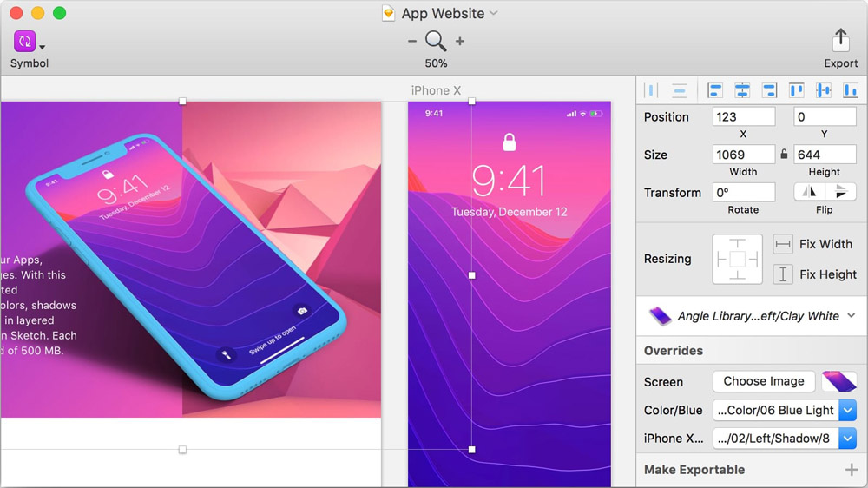Viewport: 868px width, 488px height.
Task: Click the purple Symbol toolbar icon
Action: point(24,41)
